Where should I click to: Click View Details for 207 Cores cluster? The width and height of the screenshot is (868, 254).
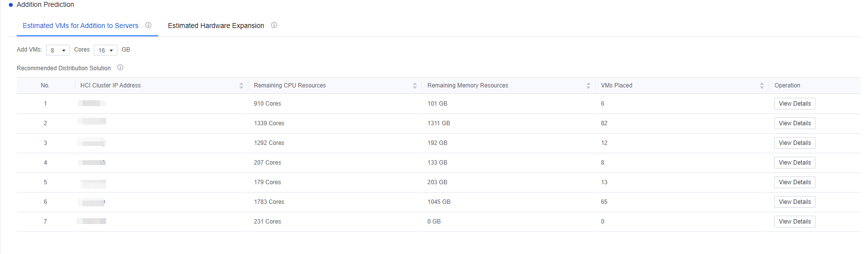(794, 163)
